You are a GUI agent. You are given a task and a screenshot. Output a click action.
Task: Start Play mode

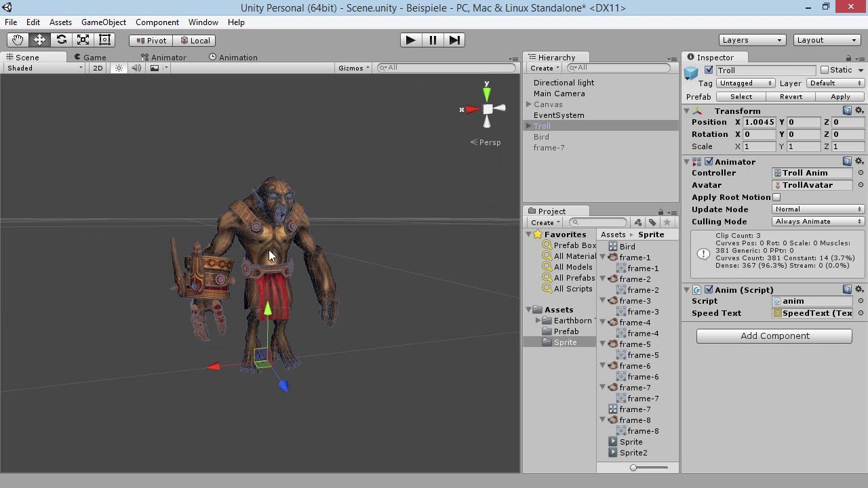click(x=410, y=40)
